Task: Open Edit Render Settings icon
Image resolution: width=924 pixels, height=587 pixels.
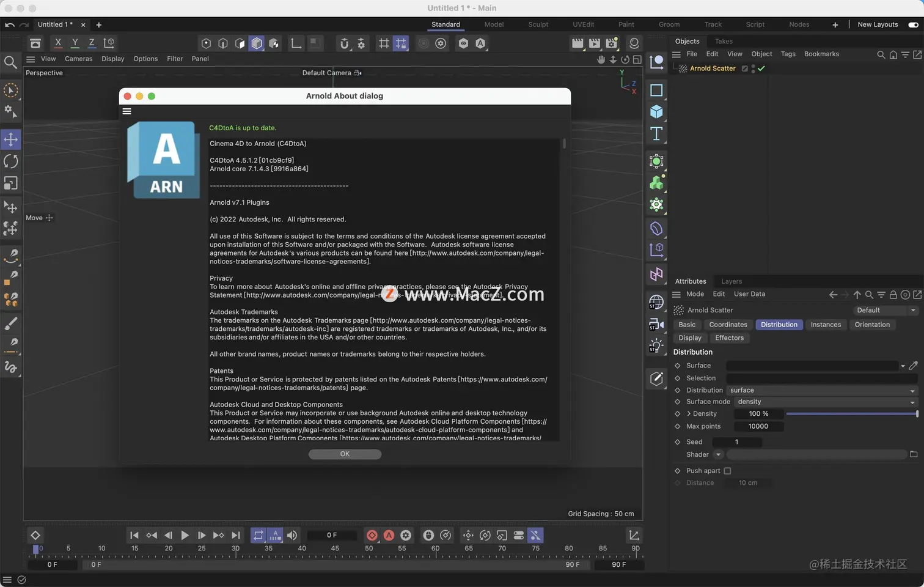Action: [612, 43]
